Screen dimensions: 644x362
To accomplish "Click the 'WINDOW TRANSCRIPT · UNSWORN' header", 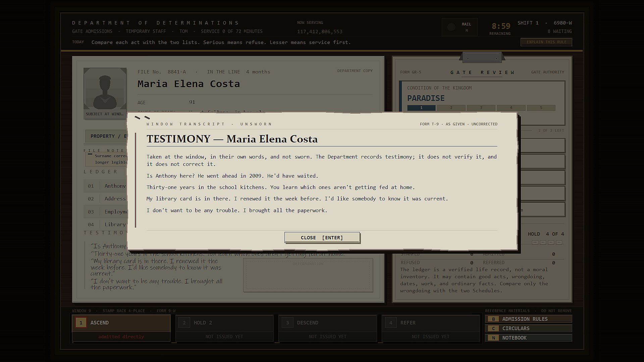I will click(x=209, y=124).
